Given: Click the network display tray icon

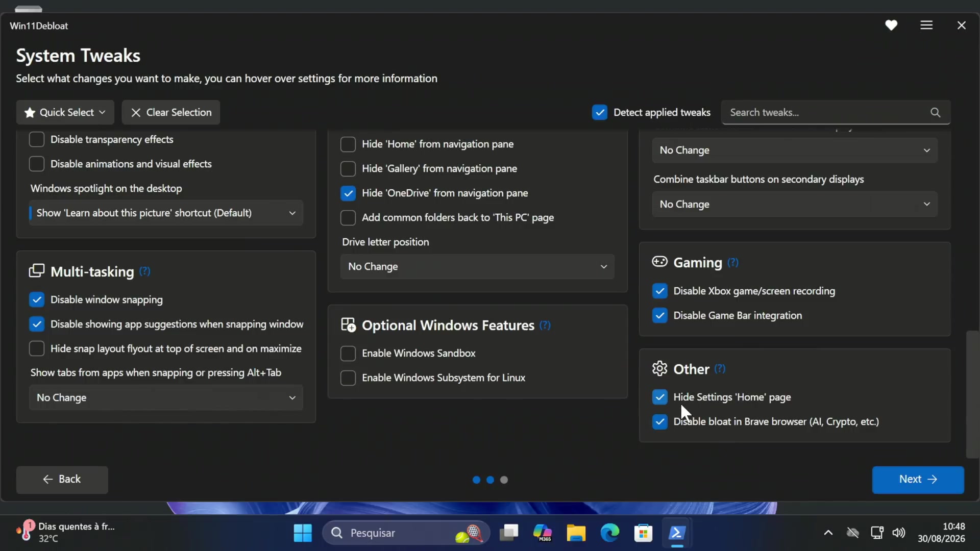Looking at the screenshot, I should coord(877,533).
